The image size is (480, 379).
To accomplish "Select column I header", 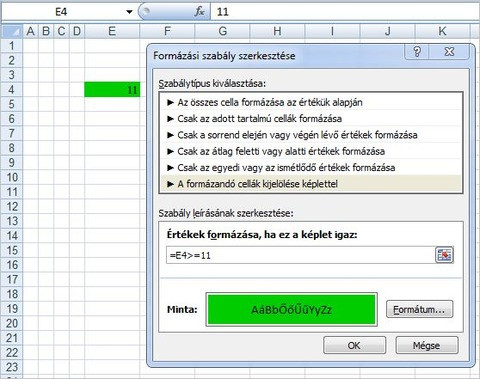I will point(332,31).
